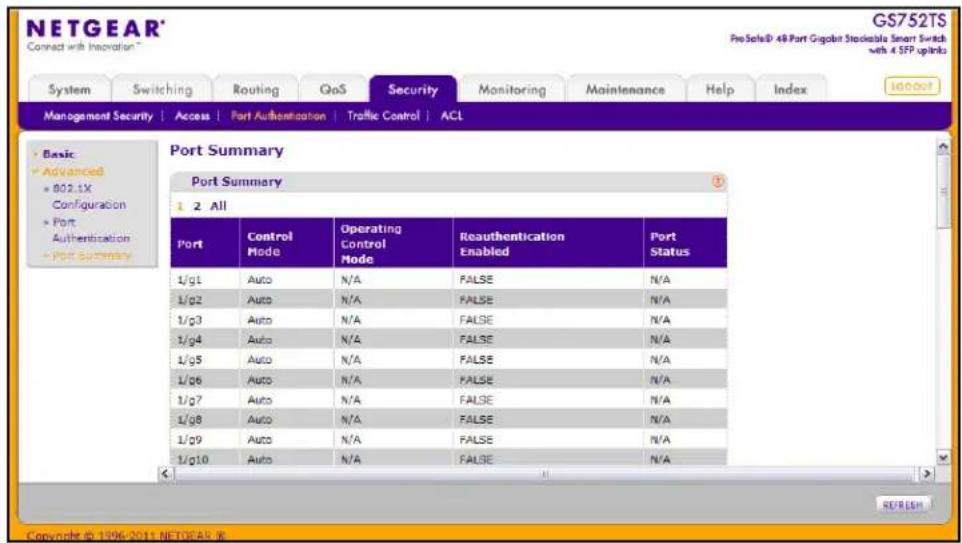This screenshot has height=543, width=962.
Task: Click the vertical scrollbar down arrow
Action: click(x=944, y=458)
